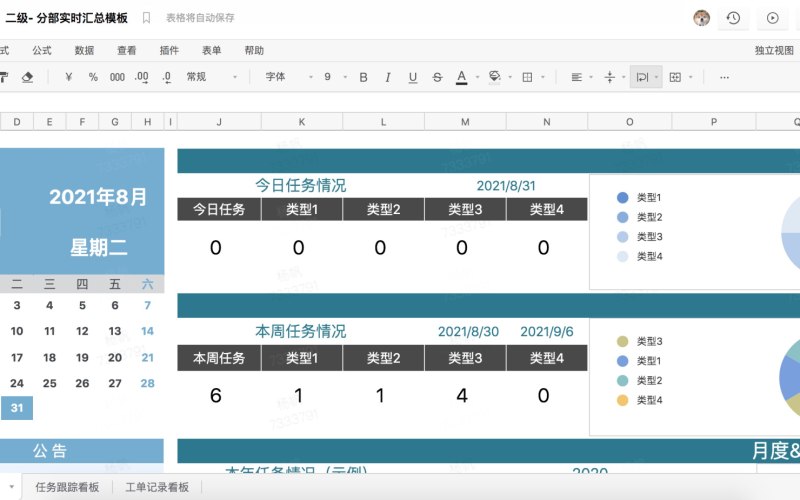Expand horizontal align dropdown arrow
Image resolution: width=800 pixels, height=500 pixels.
tap(591, 78)
